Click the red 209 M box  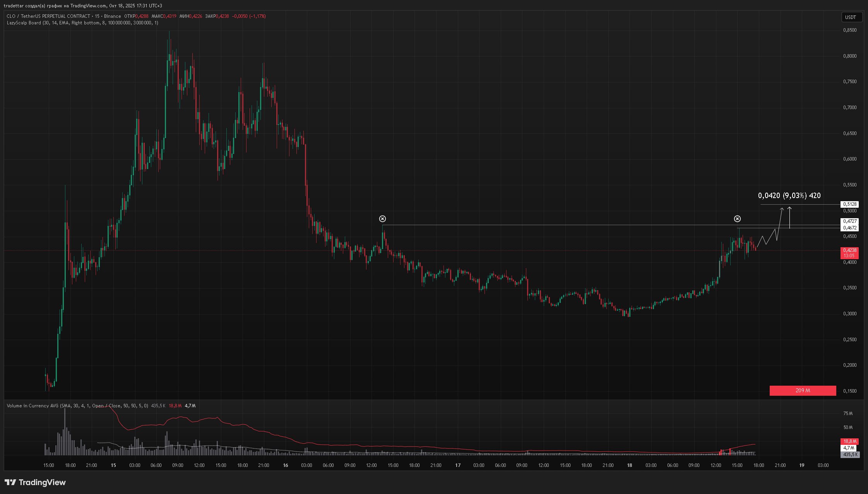tap(803, 391)
